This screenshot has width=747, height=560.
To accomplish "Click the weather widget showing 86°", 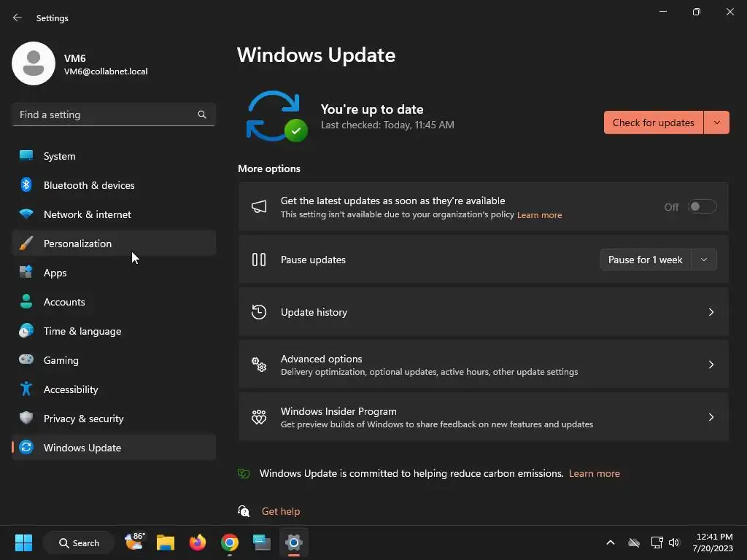I will click(x=134, y=542).
